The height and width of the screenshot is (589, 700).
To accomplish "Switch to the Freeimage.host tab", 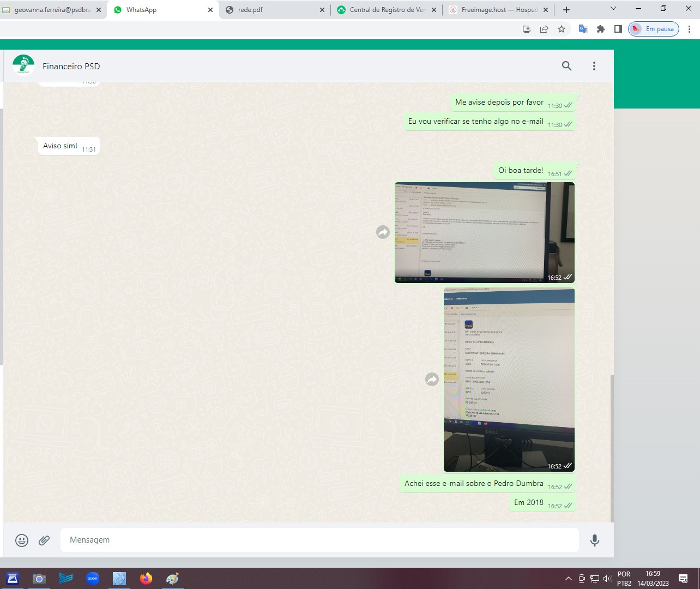I will [498, 10].
